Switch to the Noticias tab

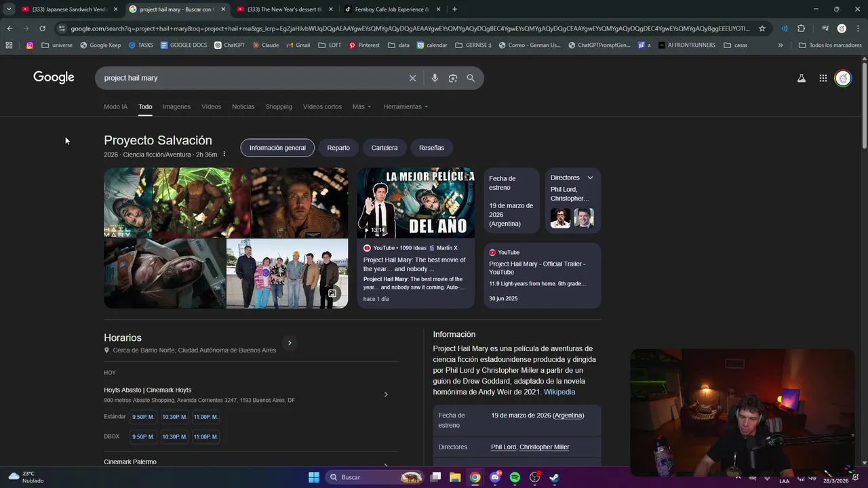[243, 106]
